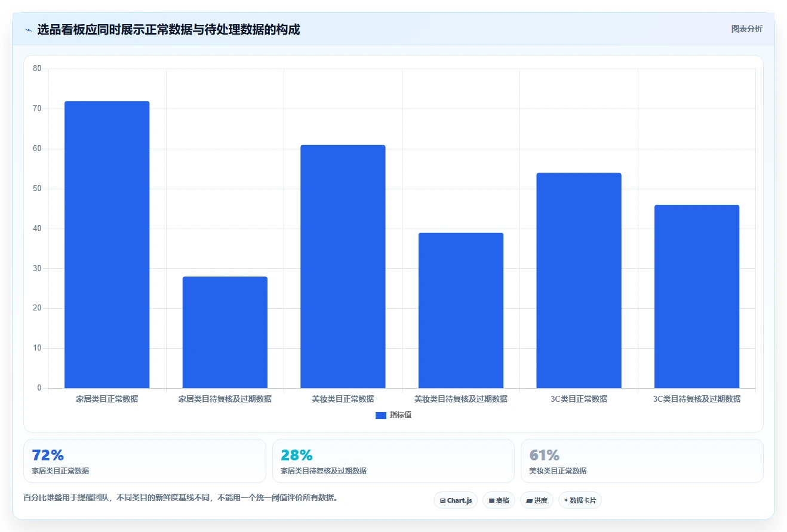Click the axis label 3C类目正常数据
Screen dimensions: 787x532
click(579, 399)
